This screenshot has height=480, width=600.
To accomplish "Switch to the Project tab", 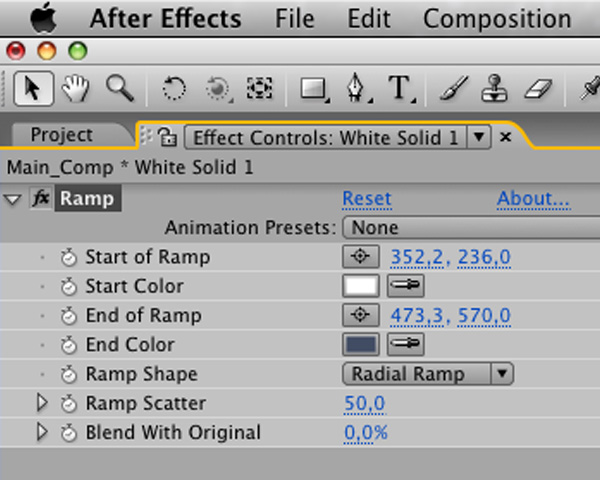I will click(61, 135).
